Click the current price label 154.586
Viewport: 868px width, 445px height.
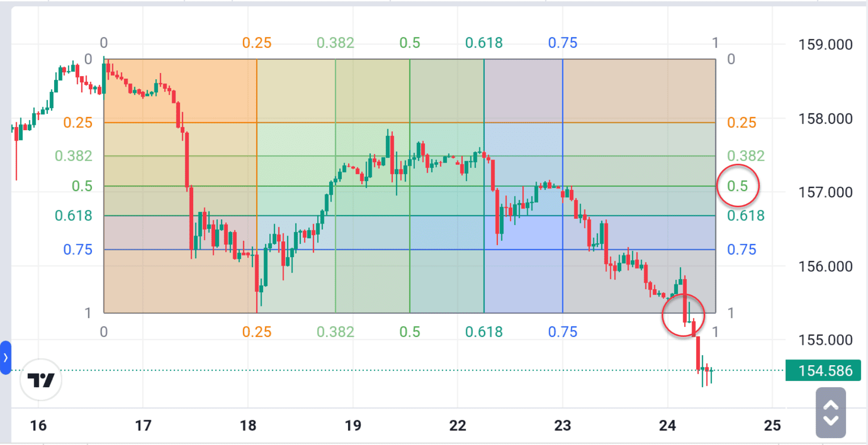point(823,370)
